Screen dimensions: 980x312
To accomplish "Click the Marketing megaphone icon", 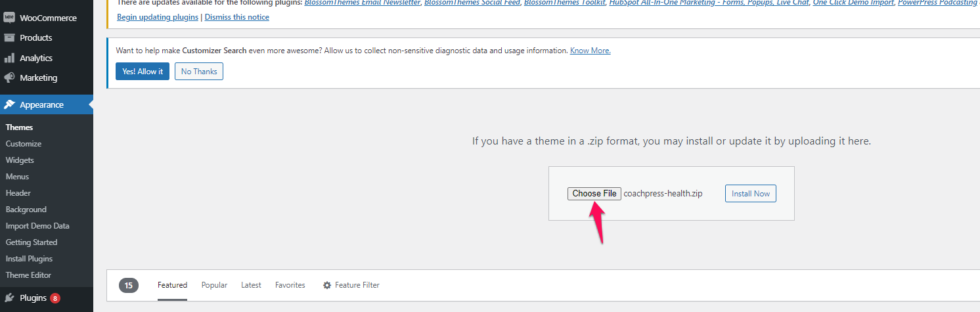I will pos(9,78).
